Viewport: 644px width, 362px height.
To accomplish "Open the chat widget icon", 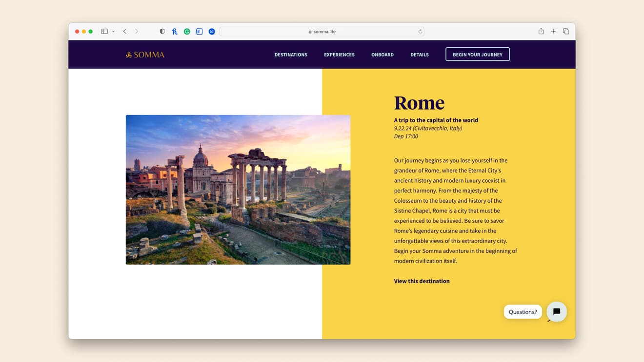I will click(x=557, y=312).
